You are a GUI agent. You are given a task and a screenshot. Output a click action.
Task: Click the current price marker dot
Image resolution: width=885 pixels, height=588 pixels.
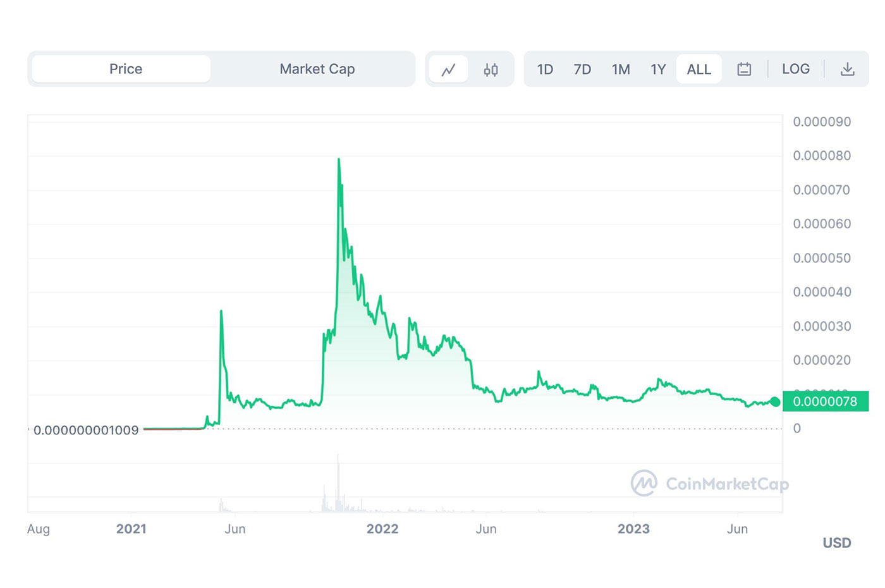[x=775, y=402]
